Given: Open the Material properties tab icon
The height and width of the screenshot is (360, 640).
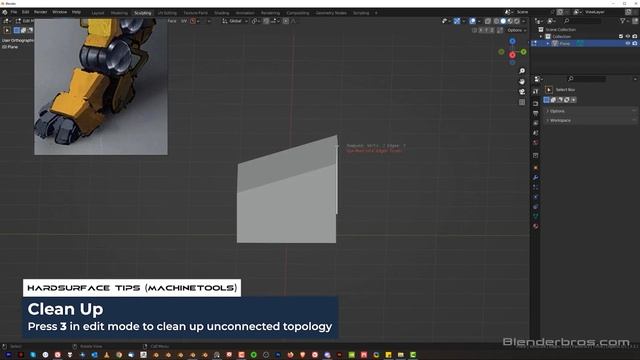Looking at the screenshot, I should coord(536,226).
